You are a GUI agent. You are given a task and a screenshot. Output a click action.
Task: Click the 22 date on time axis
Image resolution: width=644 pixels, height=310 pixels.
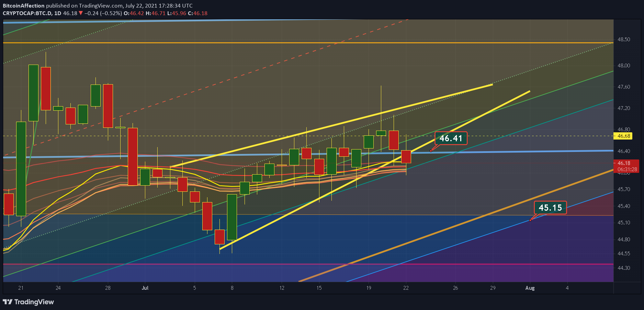[x=406, y=288]
